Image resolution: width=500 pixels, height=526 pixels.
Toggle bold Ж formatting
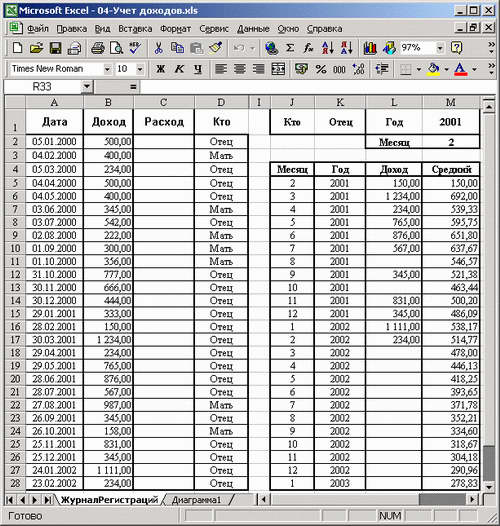pos(160,69)
